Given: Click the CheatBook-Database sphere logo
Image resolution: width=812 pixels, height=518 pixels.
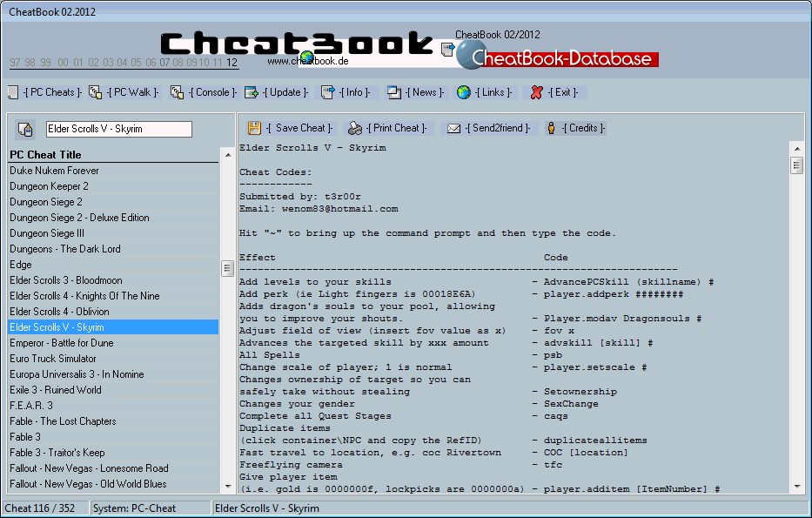Looking at the screenshot, I should point(470,55).
